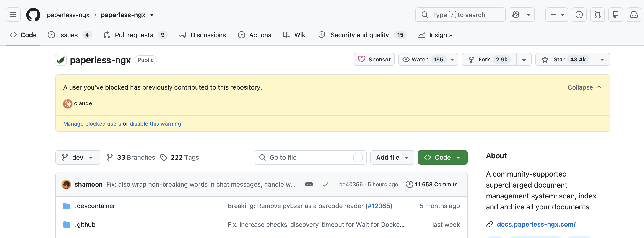Visit docs.paperless-ngx.com website link
644x238 pixels.
(536, 224)
